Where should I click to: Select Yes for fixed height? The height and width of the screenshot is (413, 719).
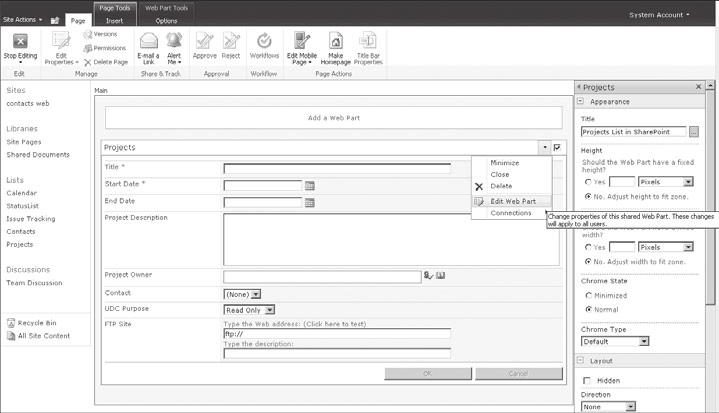[588, 182]
